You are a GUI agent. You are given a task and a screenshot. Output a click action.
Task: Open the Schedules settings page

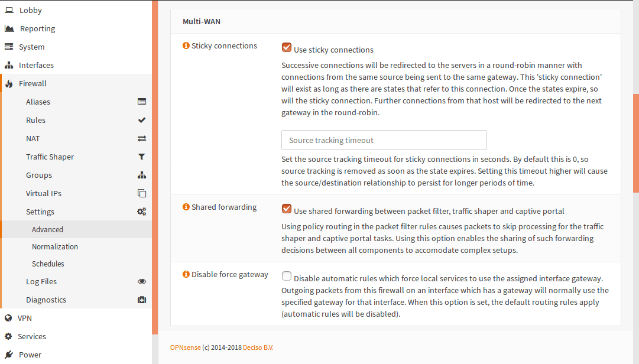tap(48, 264)
